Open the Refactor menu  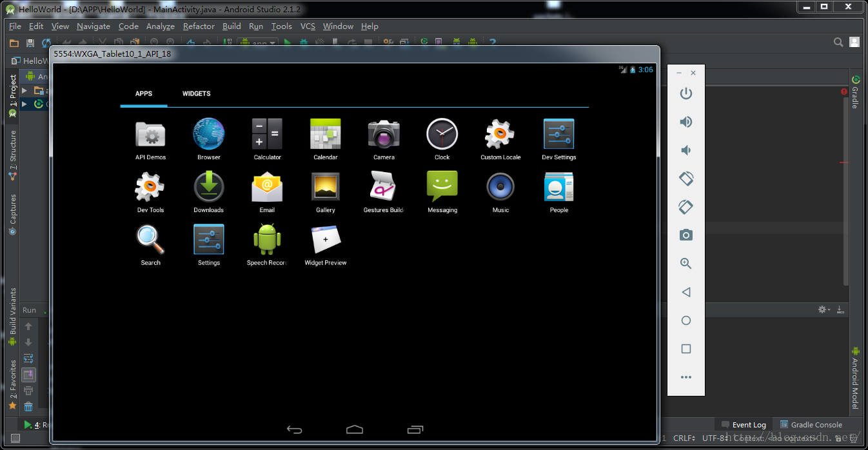click(199, 26)
